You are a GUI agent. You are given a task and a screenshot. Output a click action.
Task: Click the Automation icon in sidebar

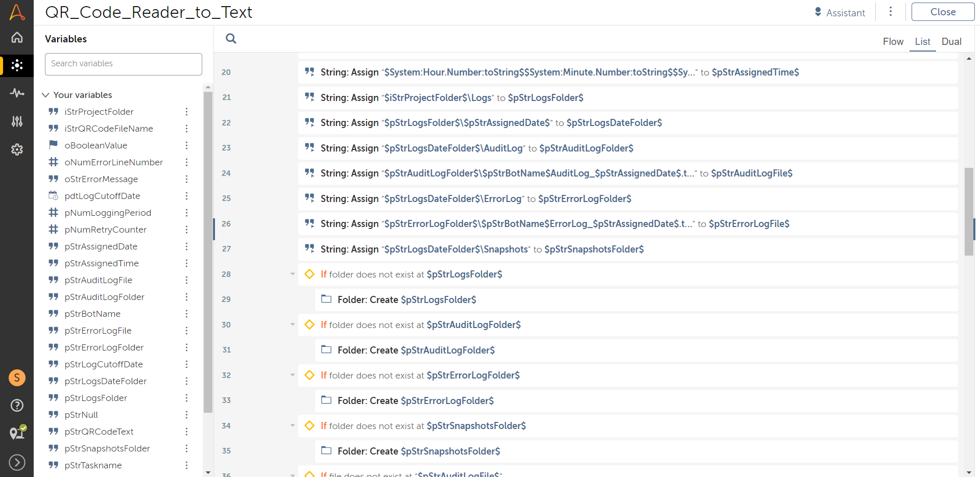(17, 65)
